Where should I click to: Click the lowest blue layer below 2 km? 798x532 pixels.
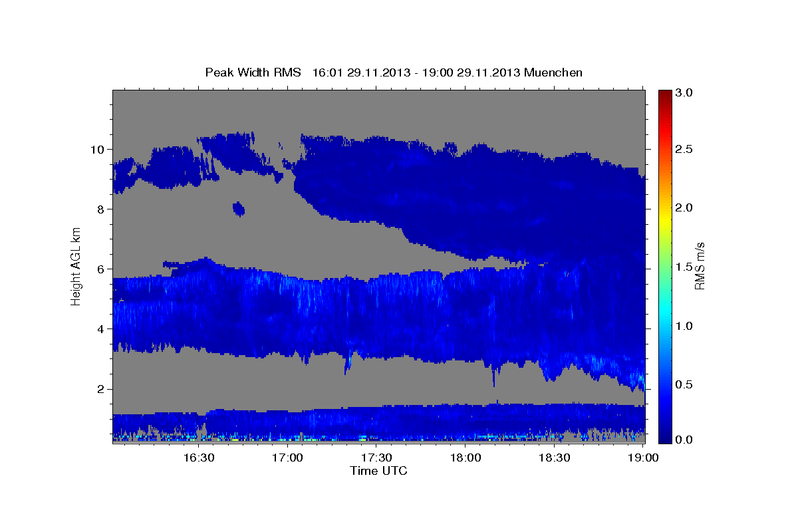(379, 422)
